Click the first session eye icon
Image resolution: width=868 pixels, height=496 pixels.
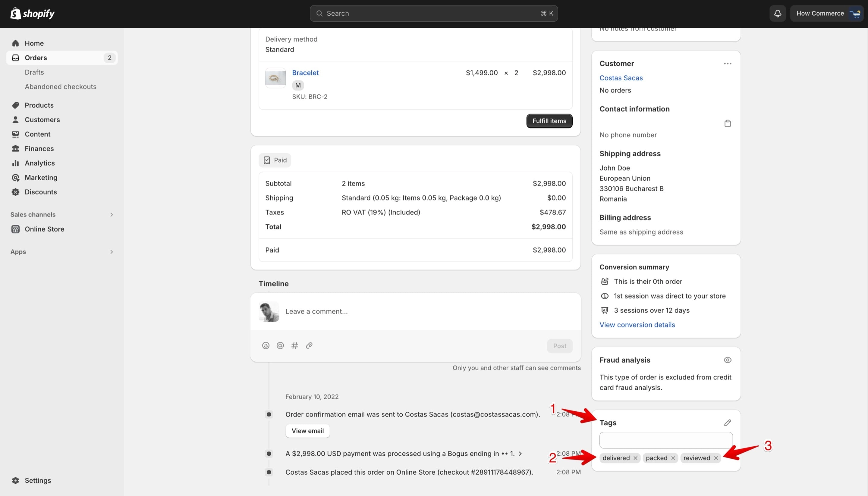pyautogui.click(x=605, y=296)
